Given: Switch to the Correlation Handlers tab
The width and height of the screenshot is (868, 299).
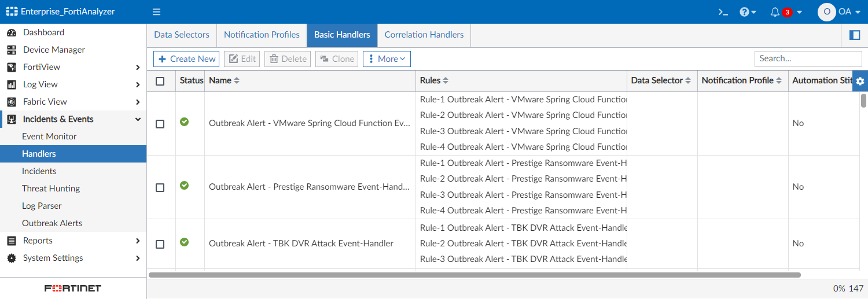Looking at the screenshot, I should [x=424, y=35].
